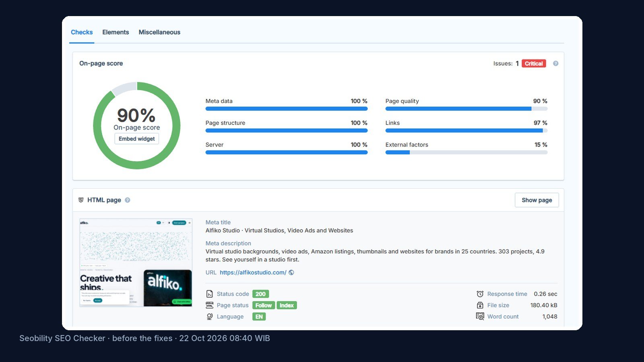Screen dimensions: 644x362
Task: Click the EN language badge
Action: tap(259, 317)
